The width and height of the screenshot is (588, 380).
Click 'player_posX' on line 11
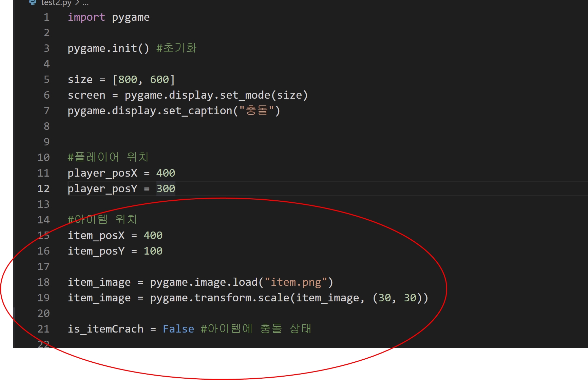102,173
